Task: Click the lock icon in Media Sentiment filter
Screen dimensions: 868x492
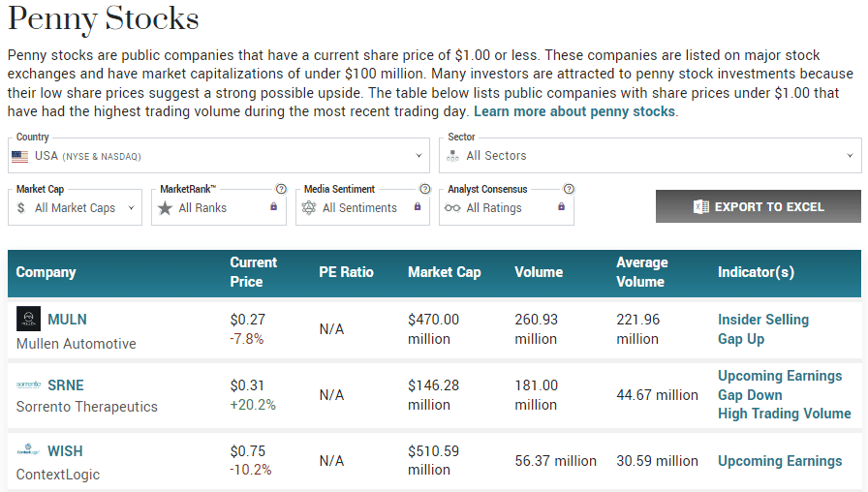Action: [418, 206]
